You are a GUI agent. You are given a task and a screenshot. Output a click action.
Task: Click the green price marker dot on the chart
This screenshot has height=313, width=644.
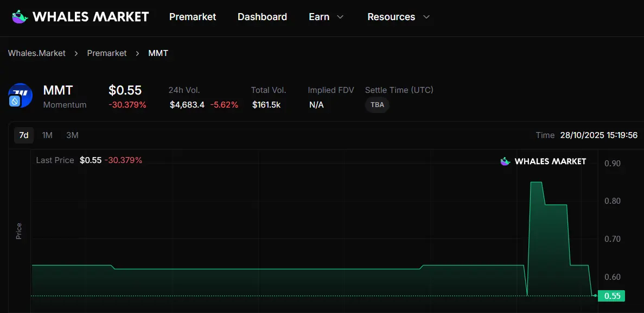(x=595, y=296)
